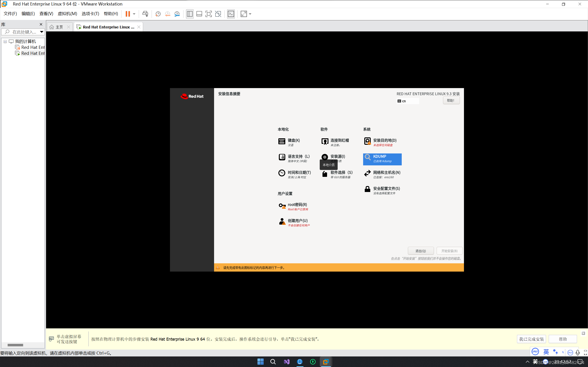Click the console view terminal icon

coord(231,14)
